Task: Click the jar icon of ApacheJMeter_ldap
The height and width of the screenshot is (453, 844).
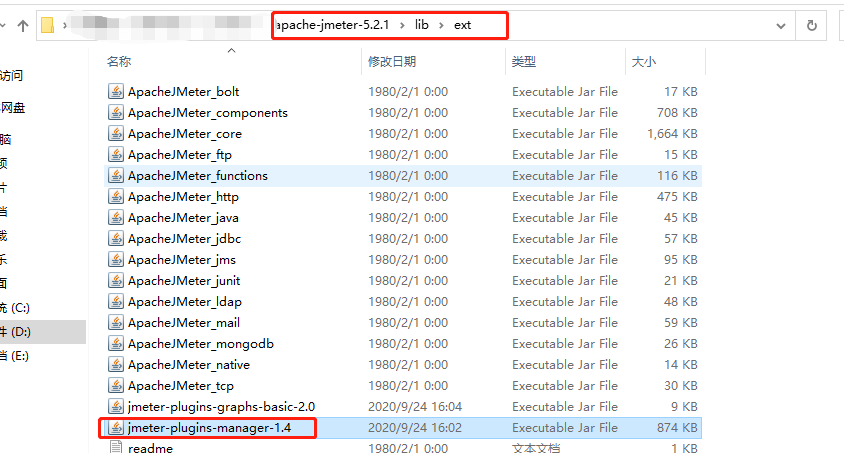Action: [116, 301]
